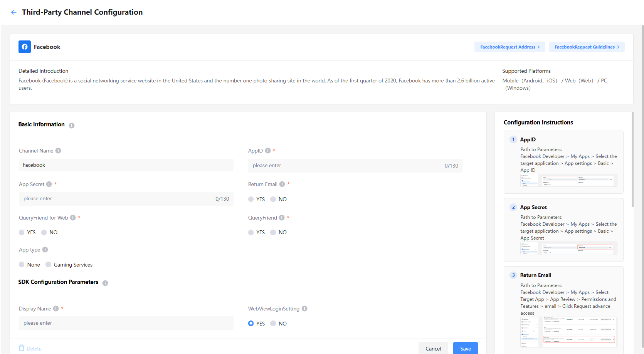644x354 pixels.
Task: Show info tooltip next to QueryFriend for Web
Action: (73, 218)
